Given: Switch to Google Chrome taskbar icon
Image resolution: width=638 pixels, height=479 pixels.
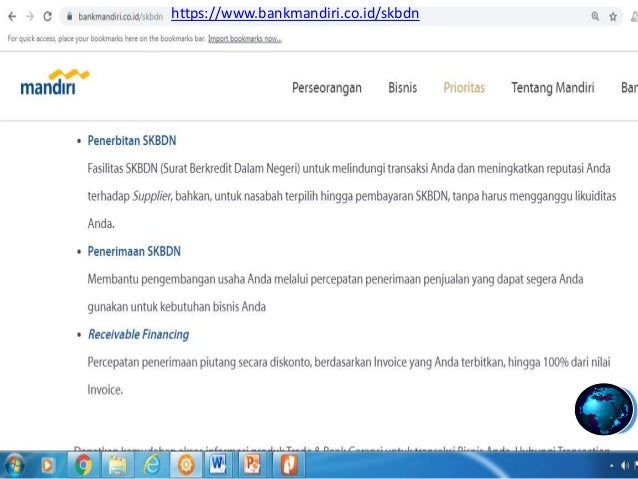Looking at the screenshot, I should [x=83, y=465].
